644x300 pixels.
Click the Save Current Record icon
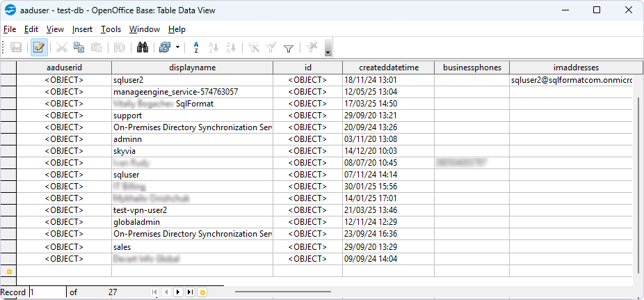tap(16, 47)
